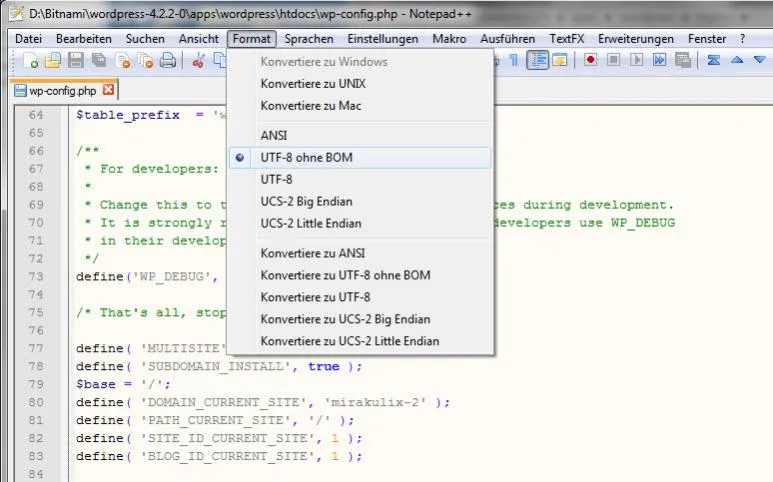Click the Stop recording macro icon

coord(613,60)
